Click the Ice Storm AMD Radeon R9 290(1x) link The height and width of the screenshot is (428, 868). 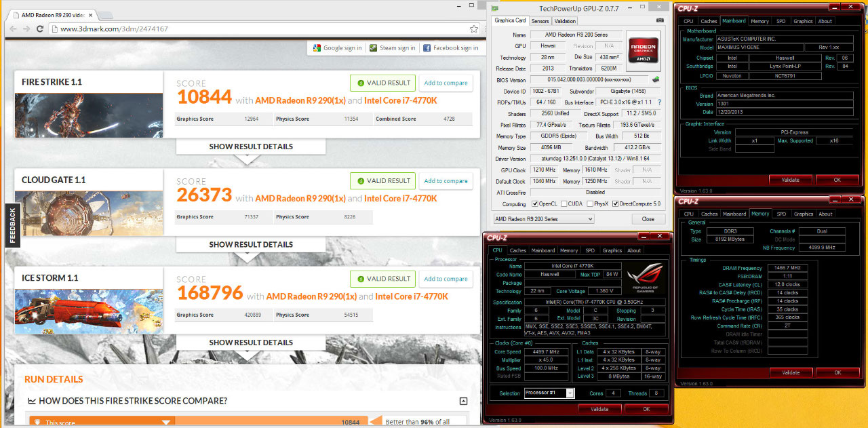(x=311, y=296)
